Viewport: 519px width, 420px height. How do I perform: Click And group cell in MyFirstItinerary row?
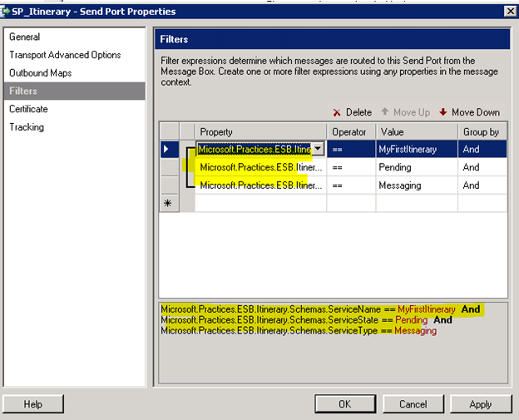(482, 149)
